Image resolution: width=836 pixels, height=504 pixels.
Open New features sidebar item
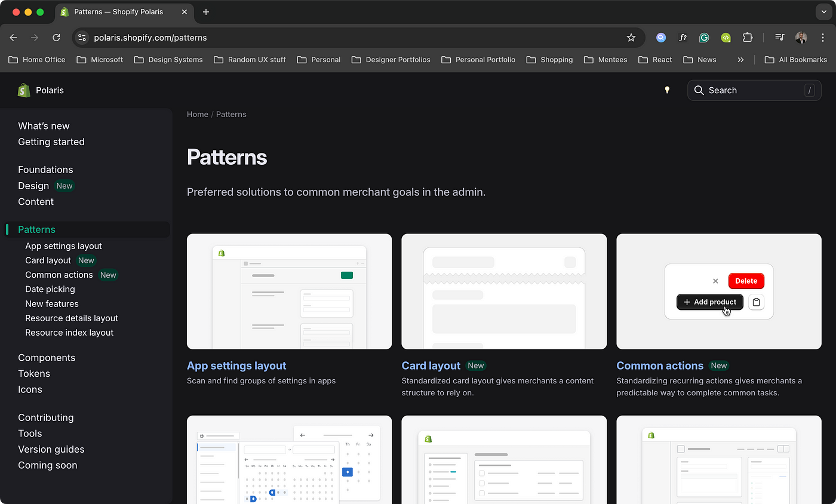(52, 304)
